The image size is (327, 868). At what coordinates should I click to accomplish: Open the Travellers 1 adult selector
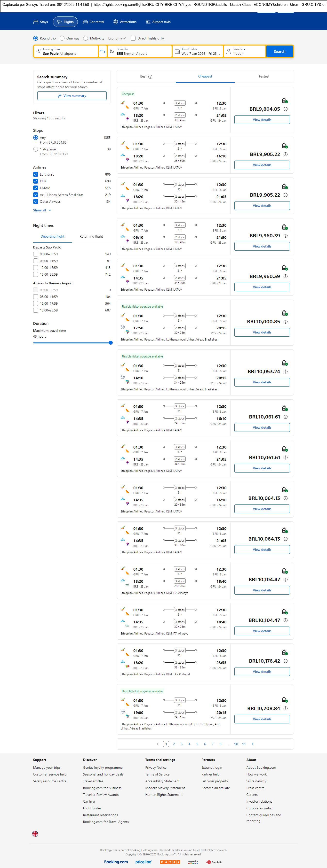pos(244,52)
